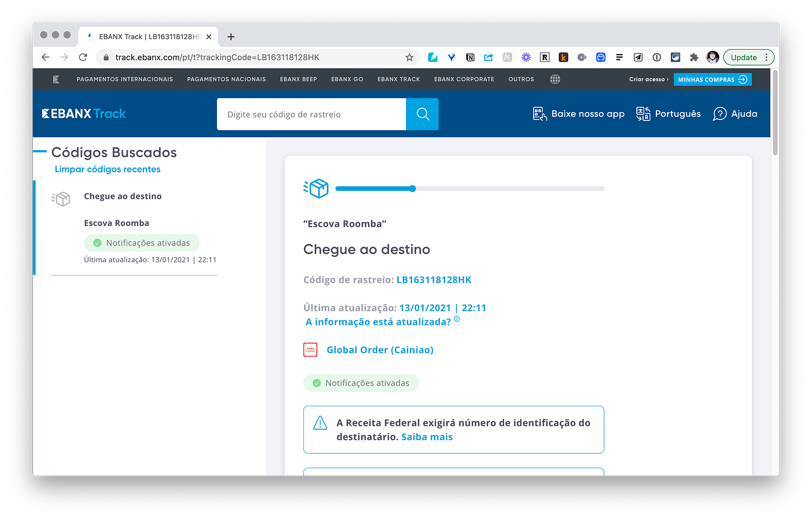Click the browser address bar URL

[x=217, y=57]
